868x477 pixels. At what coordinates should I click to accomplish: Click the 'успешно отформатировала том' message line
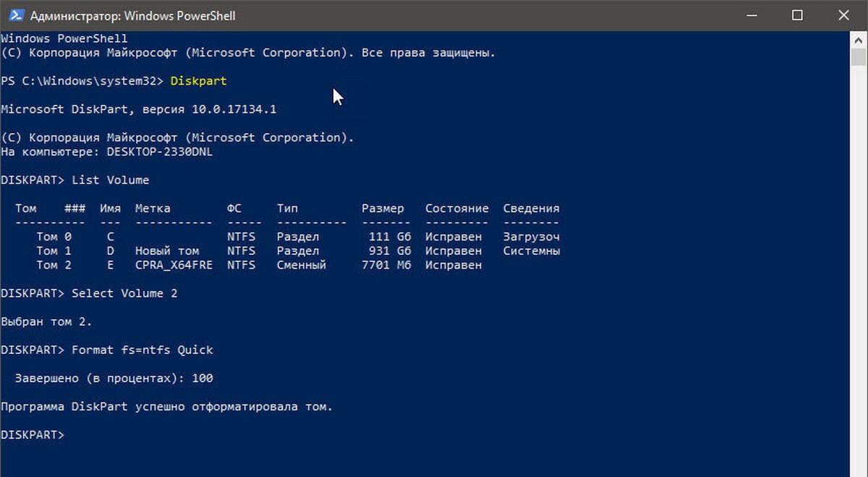point(166,407)
